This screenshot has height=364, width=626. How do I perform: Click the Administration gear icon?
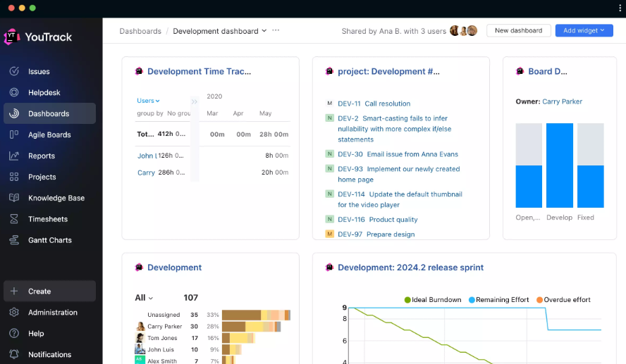pyautogui.click(x=14, y=313)
